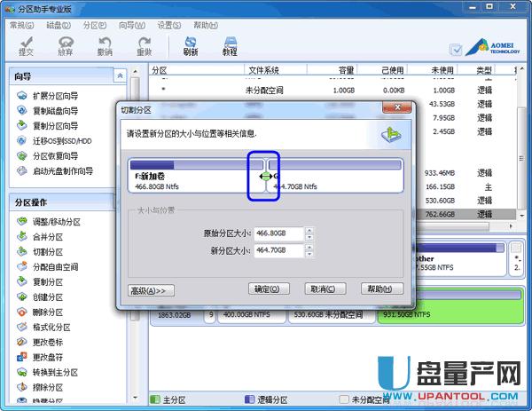Click into the 新分区大小 size field

(278, 251)
